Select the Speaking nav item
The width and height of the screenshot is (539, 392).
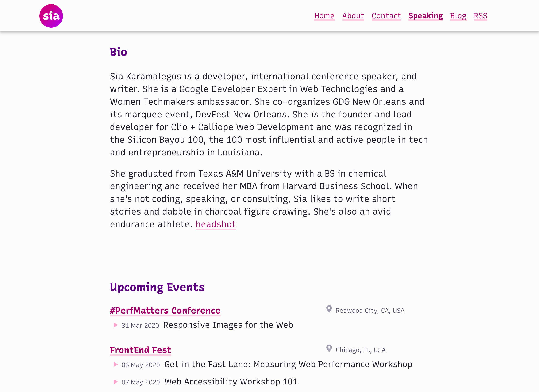coord(425,16)
